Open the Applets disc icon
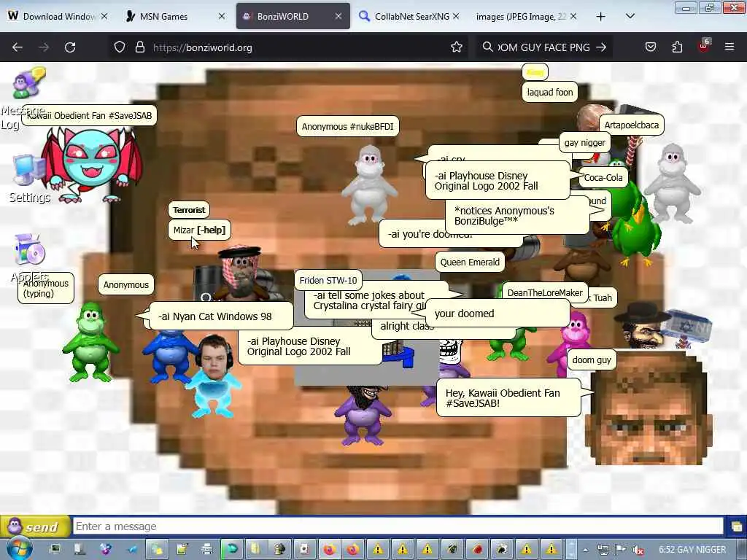747x560 pixels. [28, 249]
